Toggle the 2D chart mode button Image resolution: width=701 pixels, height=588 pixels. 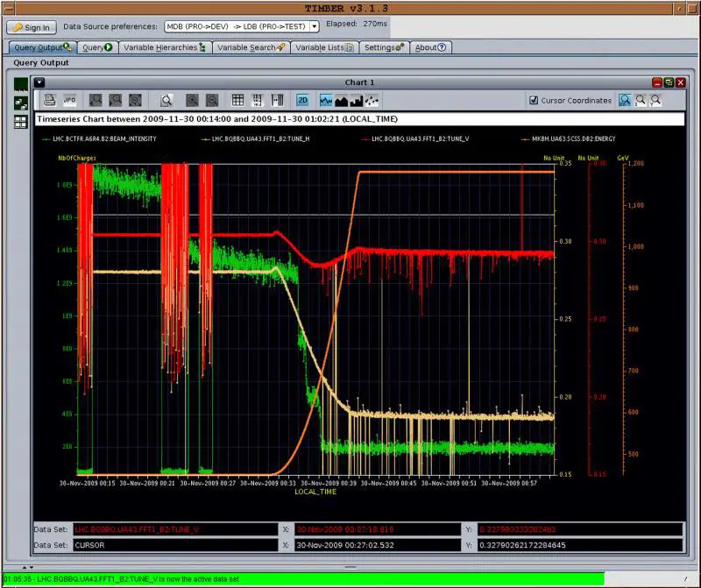coord(302,100)
